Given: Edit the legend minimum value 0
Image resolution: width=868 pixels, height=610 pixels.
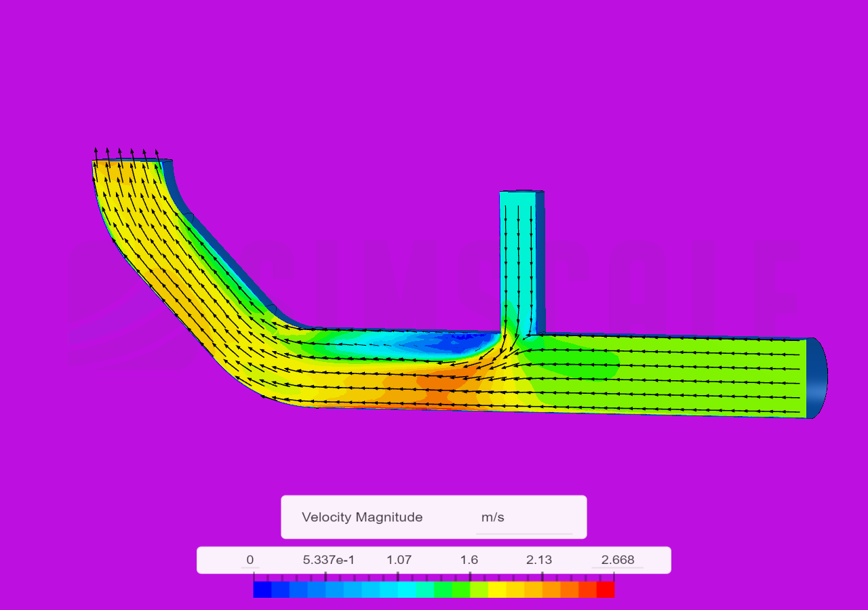Looking at the screenshot, I should coord(250,560).
